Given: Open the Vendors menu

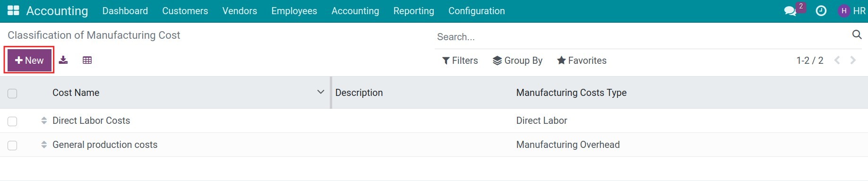Looking at the screenshot, I should pyautogui.click(x=240, y=11).
